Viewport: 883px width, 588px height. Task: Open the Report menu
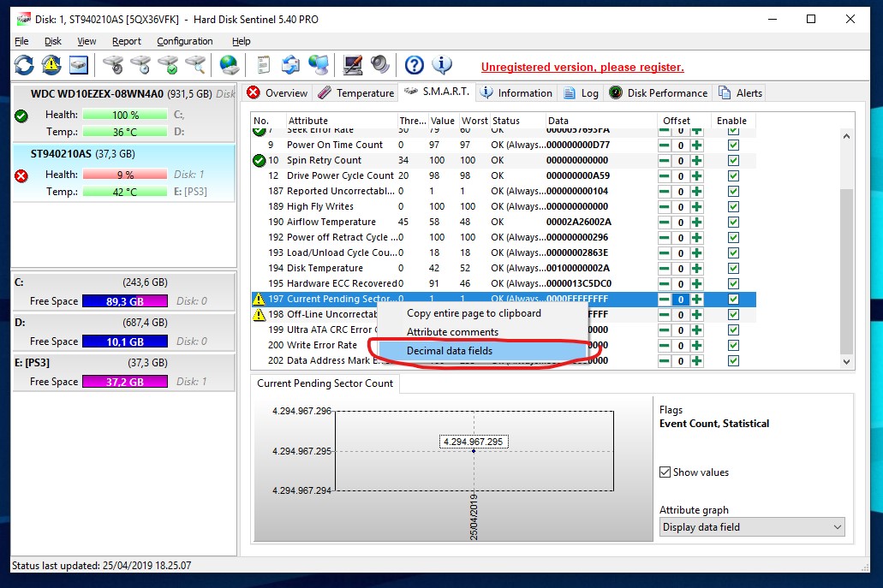126,41
